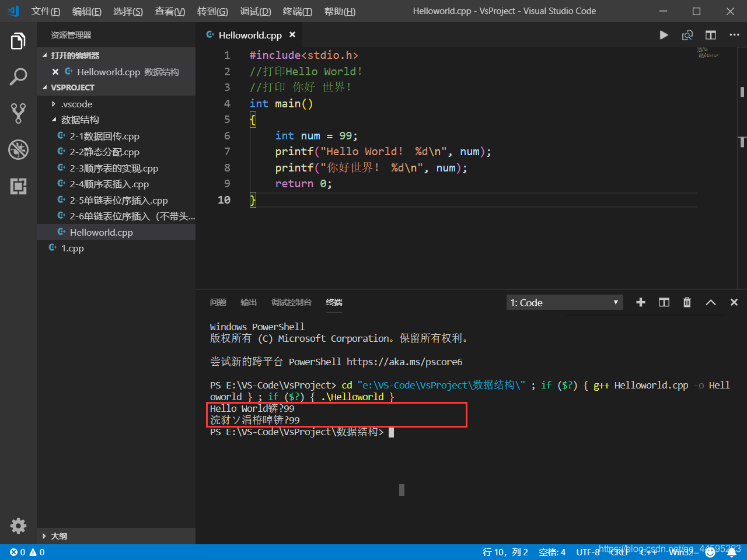Open the Debug view in activity bar

pos(18,150)
